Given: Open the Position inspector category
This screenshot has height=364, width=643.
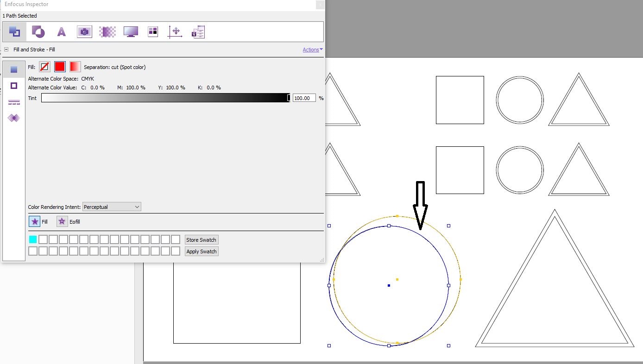Looking at the screenshot, I should [176, 31].
